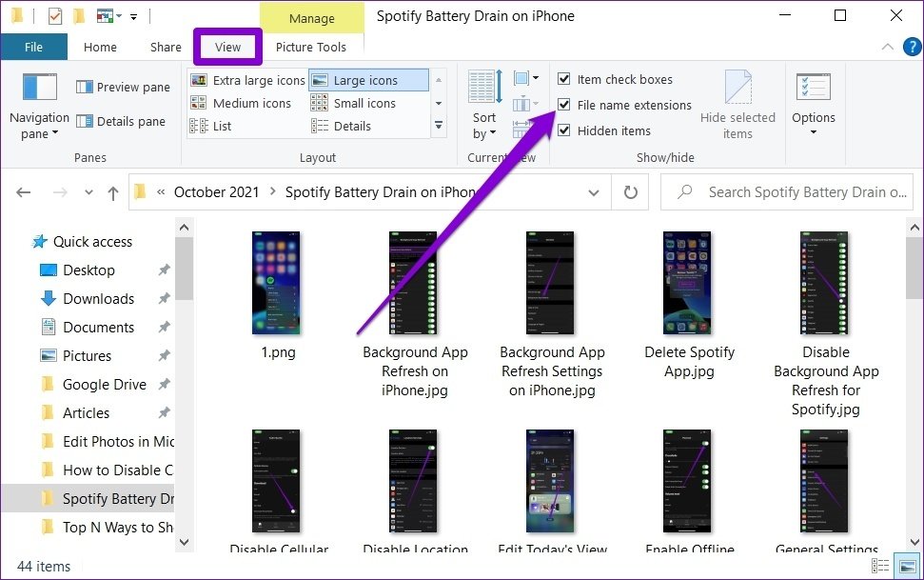The image size is (924, 580).
Task: Switch to List layout
Action: pyautogui.click(x=210, y=127)
